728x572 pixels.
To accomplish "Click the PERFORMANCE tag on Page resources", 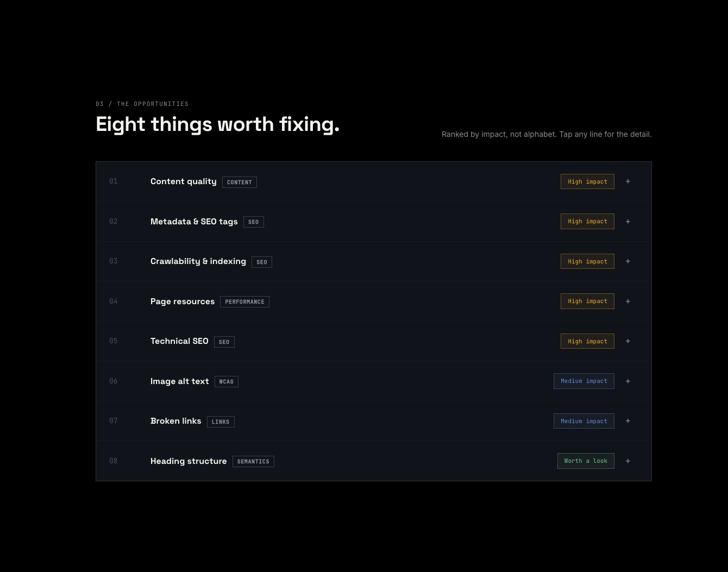I will pos(244,302).
